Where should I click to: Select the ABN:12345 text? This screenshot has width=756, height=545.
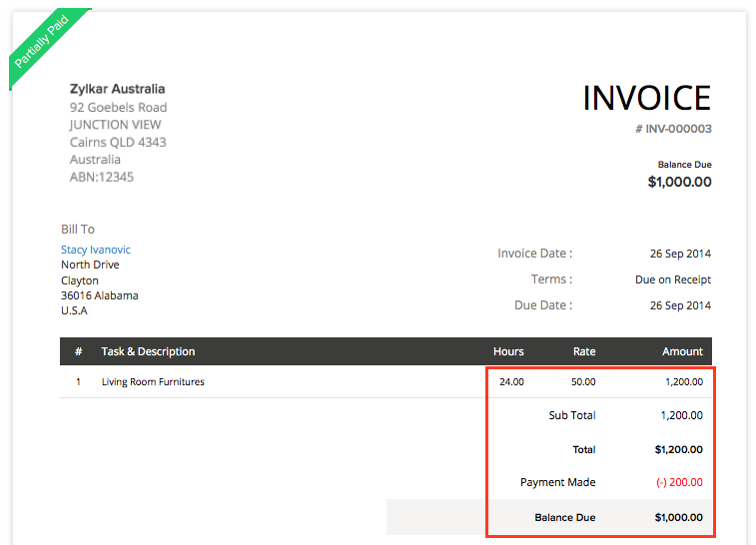(101, 177)
